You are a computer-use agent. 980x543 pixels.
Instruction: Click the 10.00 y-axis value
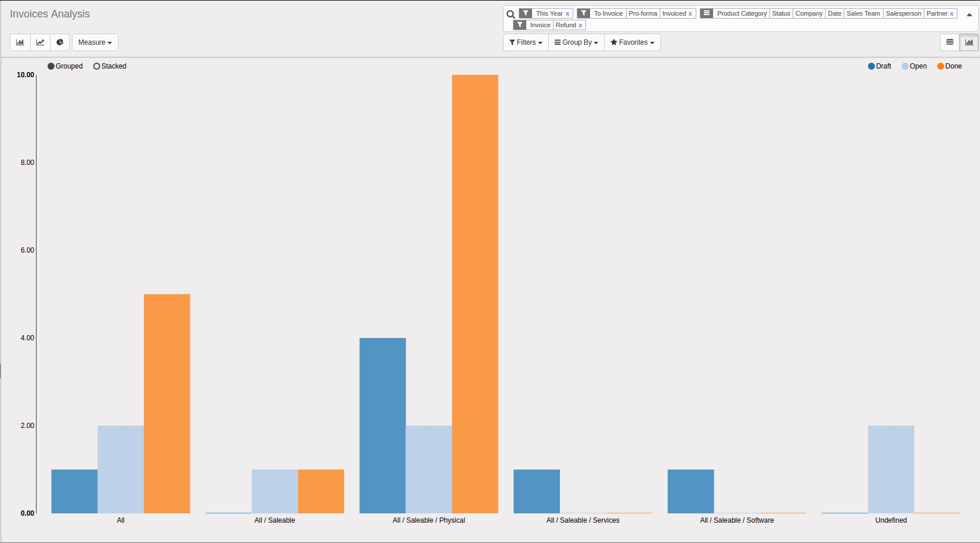pos(26,75)
